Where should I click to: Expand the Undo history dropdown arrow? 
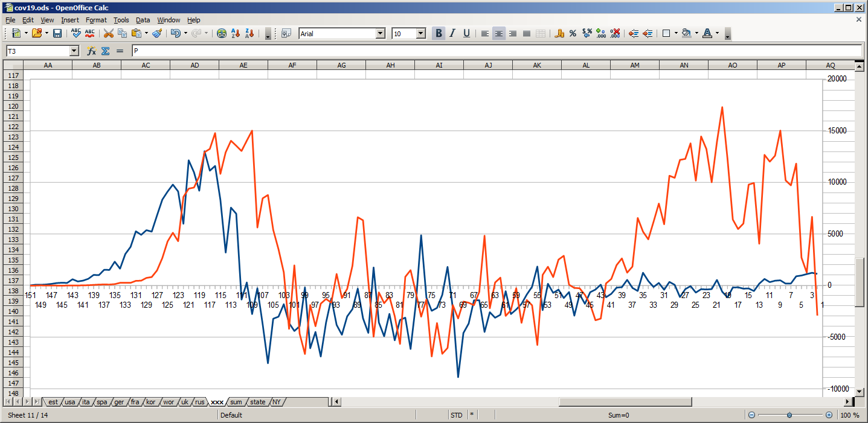(x=185, y=33)
